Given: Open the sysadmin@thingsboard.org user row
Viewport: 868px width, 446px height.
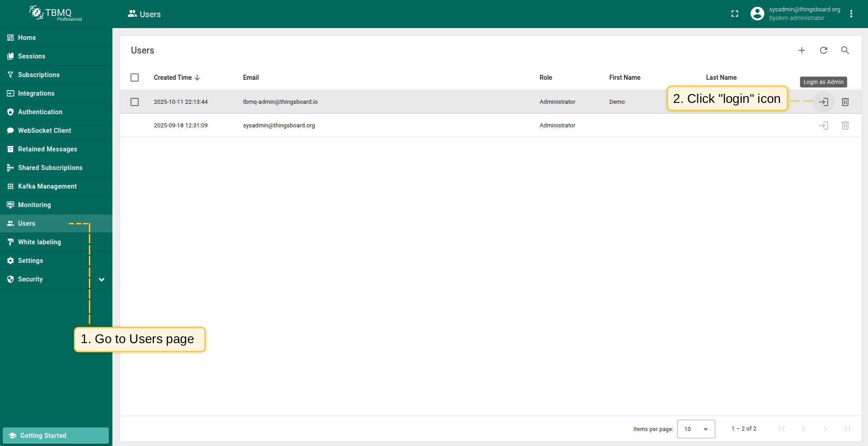Looking at the screenshot, I should click(x=279, y=126).
